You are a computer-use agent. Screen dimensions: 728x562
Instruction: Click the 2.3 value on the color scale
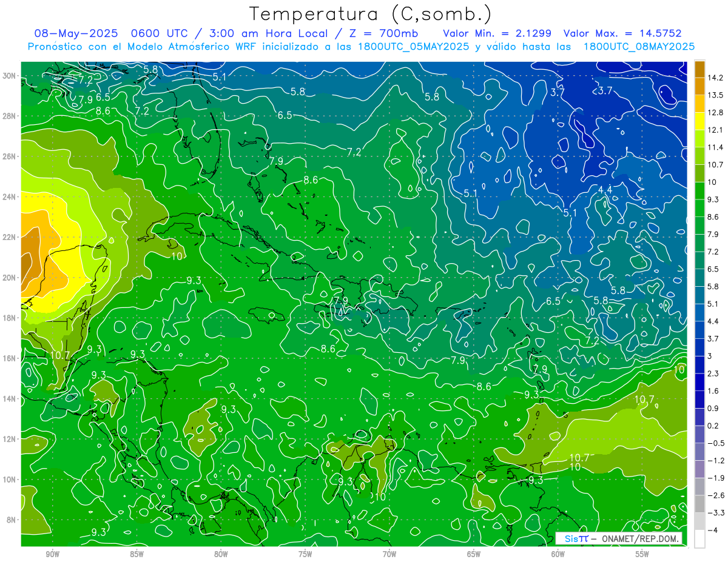click(713, 373)
